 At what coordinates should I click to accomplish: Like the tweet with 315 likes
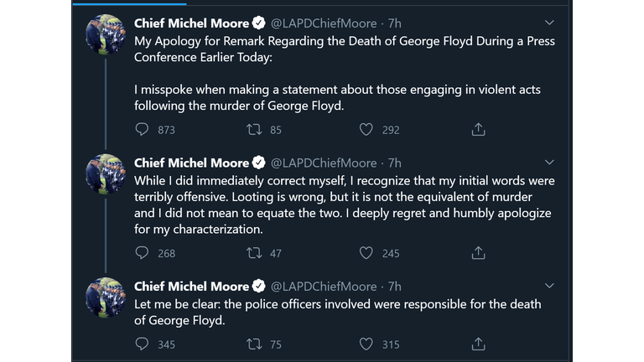[366, 344]
